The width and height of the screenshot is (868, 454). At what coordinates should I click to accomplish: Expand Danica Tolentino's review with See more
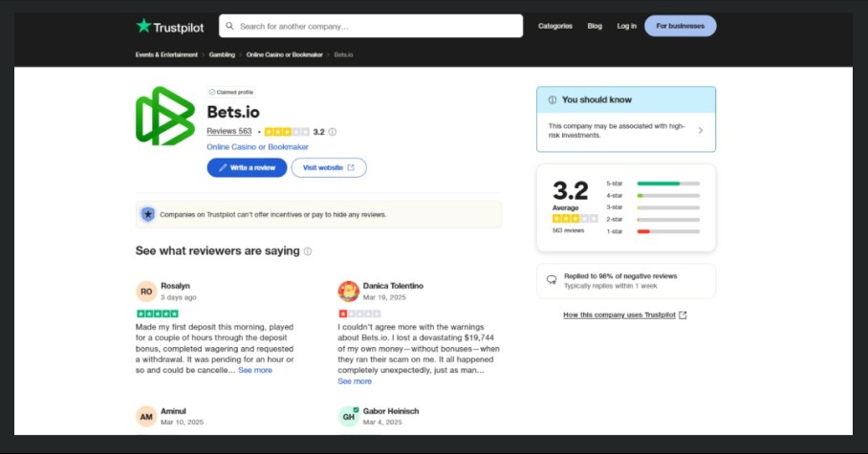355,381
